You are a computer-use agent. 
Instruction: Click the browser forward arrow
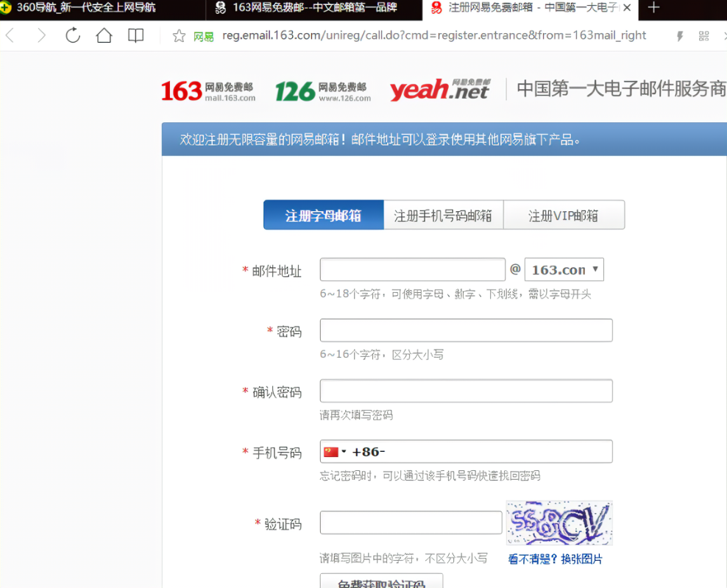pos(42,36)
